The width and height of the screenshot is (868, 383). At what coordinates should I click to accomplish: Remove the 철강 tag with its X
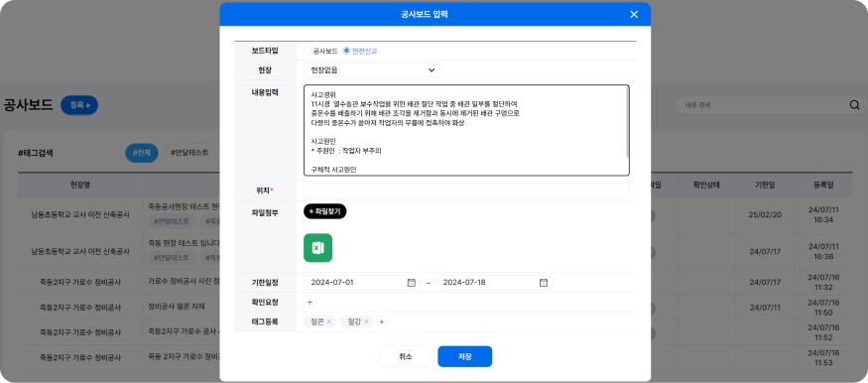tap(366, 321)
